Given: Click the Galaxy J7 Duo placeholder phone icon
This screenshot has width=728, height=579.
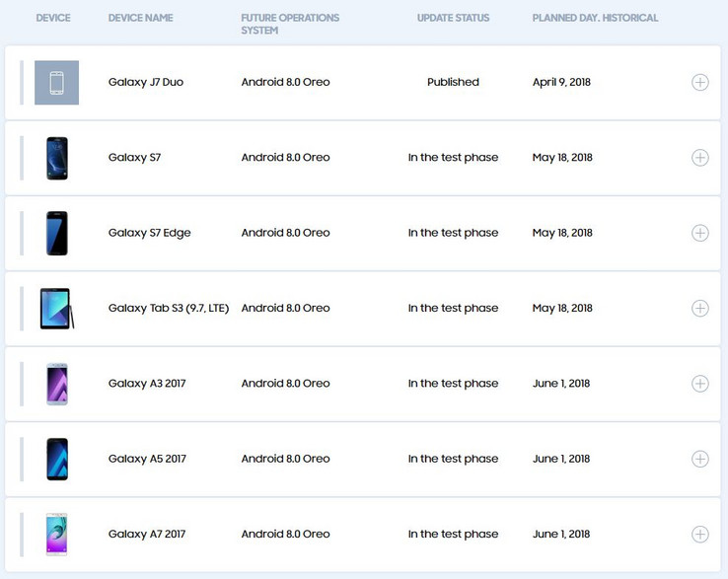Looking at the screenshot, I should click(x=56, y=83).
